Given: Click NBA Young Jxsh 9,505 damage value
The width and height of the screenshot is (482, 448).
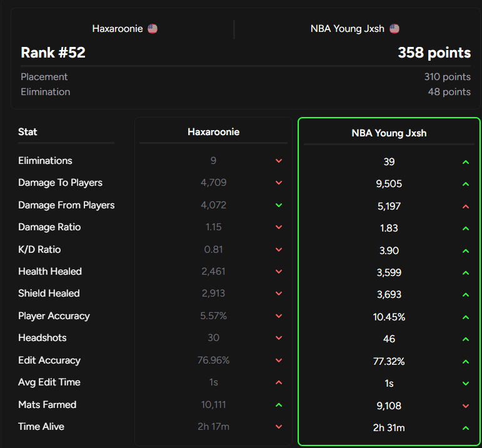Looking at the screenshot, I should click(389, 184).
